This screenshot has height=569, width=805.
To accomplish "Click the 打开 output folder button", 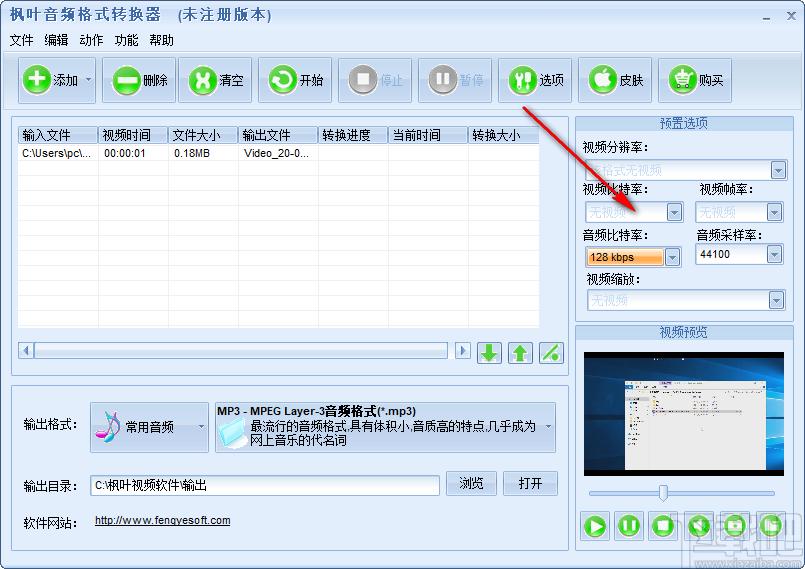I will (530, 483).
